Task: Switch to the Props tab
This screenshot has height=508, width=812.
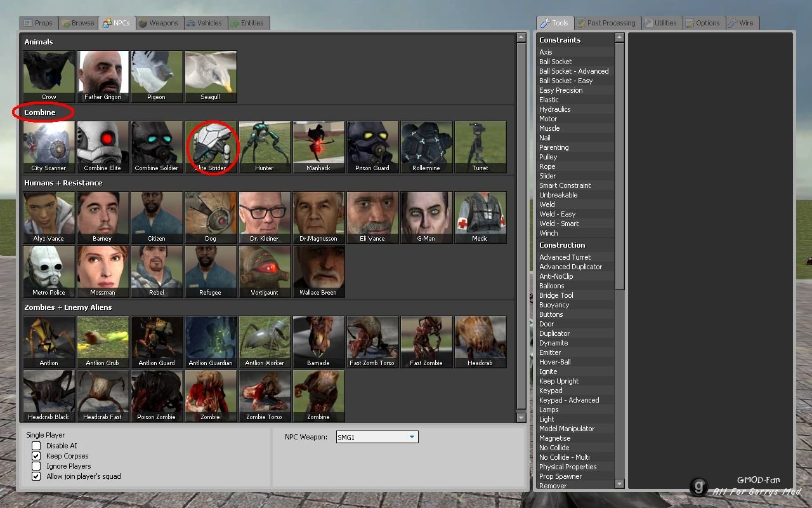Action: click(x=38, y=23)
